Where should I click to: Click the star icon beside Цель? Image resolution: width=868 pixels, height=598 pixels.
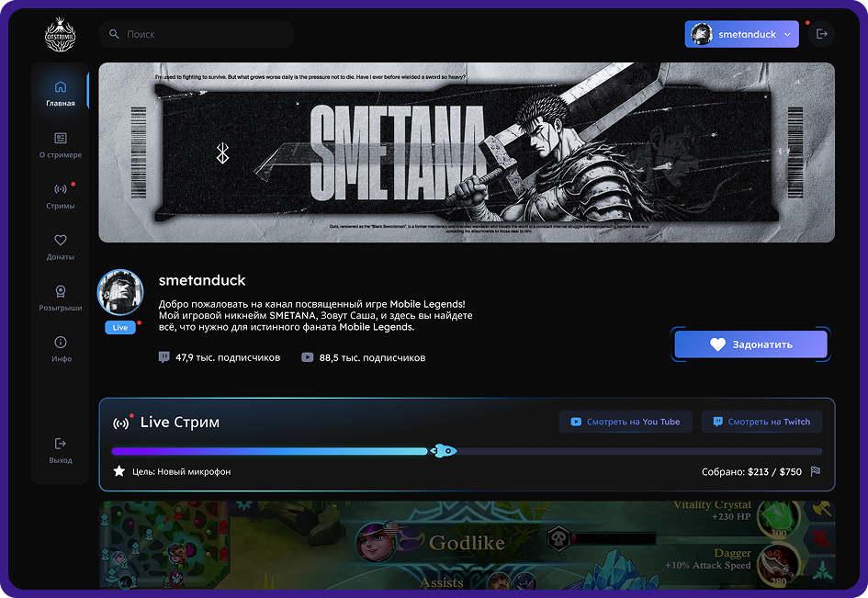click(x=119, y=471)
